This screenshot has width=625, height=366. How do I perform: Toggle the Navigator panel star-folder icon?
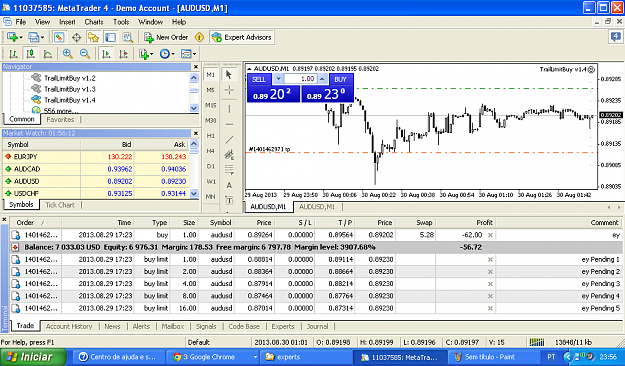93,37
